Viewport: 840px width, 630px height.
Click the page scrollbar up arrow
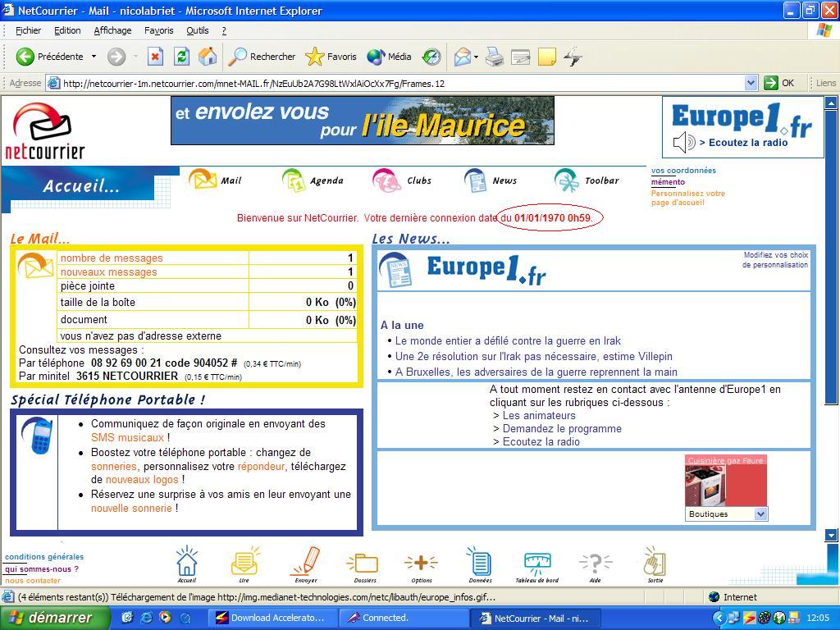[x=831, y=103]
